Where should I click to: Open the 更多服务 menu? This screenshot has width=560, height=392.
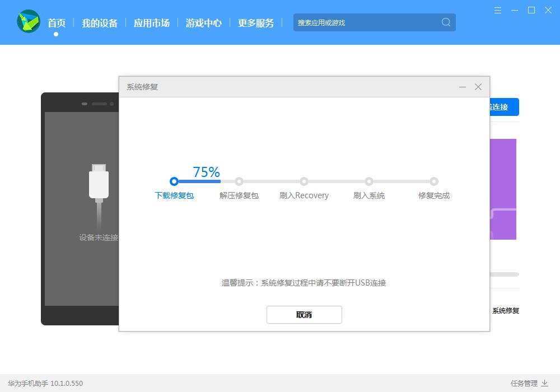(256, 23)
